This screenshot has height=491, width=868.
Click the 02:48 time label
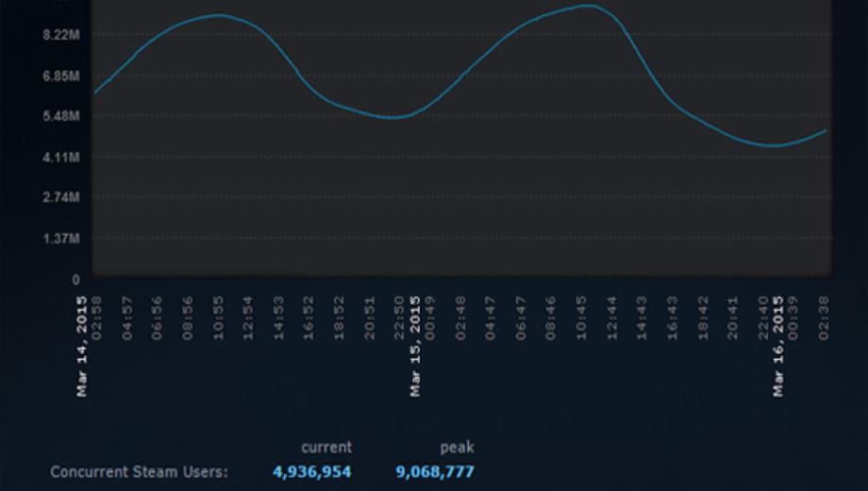pos(460,318)
